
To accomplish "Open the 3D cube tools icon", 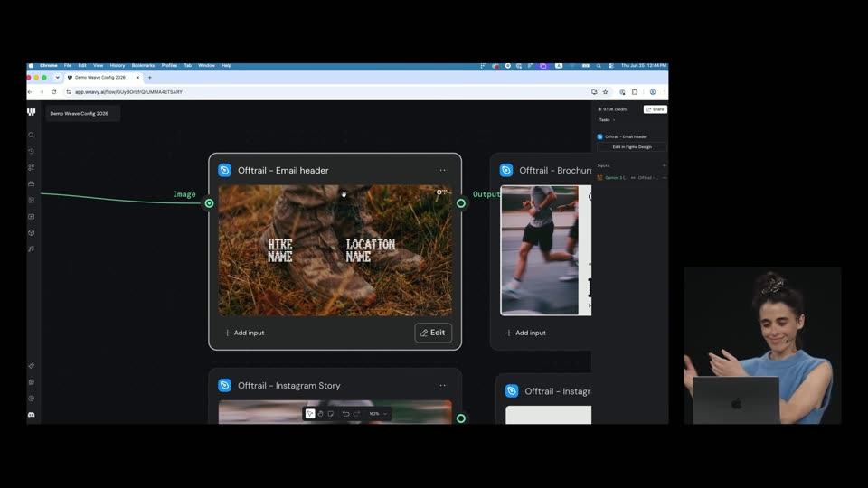I will [32, 233].
